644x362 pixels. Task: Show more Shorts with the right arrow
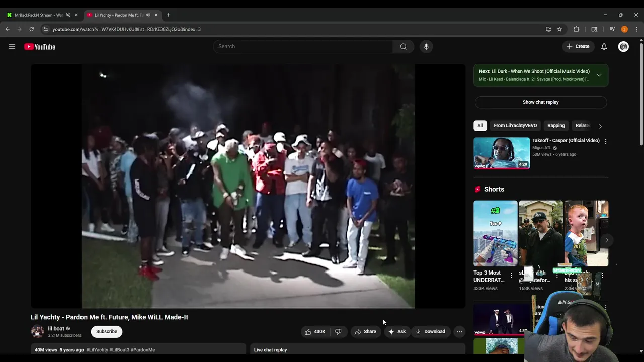pyautogui.click(x=607, y=240)
